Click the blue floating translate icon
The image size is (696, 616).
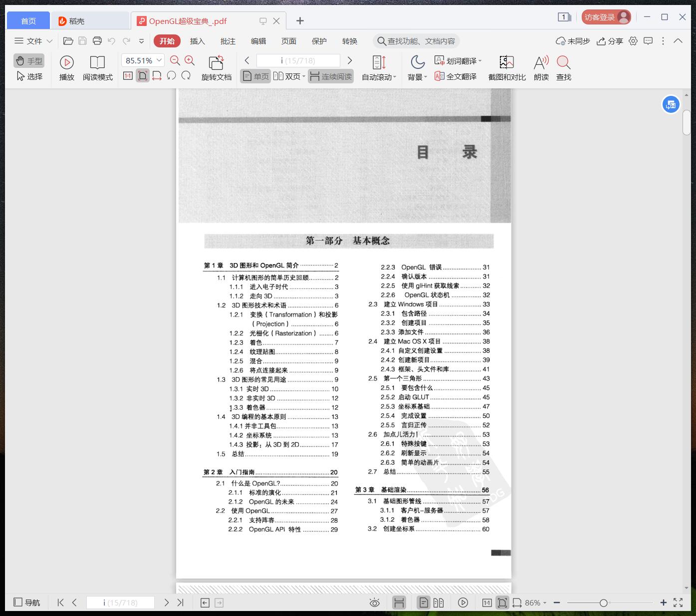(x=671, y=104)
